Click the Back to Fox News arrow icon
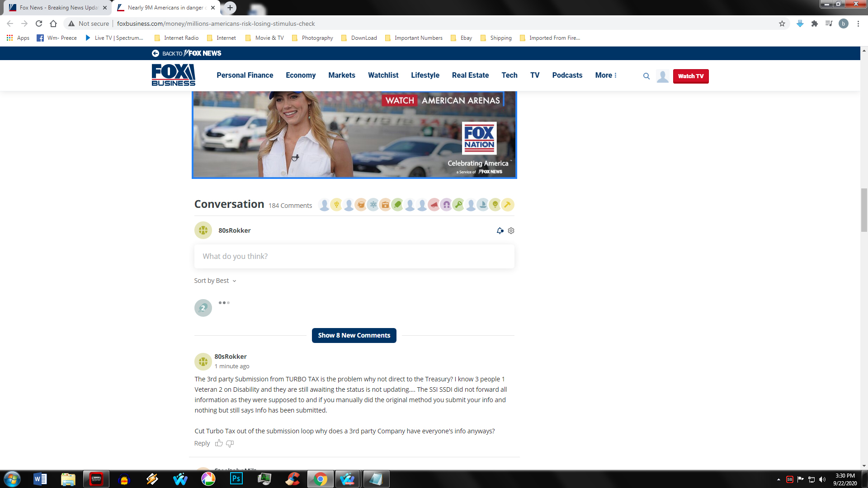The width and height of the screenshot is (868, 488). point(155,53)
